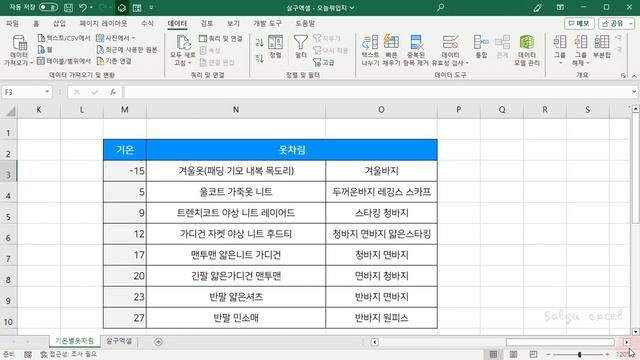
Task: Expand 모두 새로 고침 dropdown arrow
Action: (190, 63)
